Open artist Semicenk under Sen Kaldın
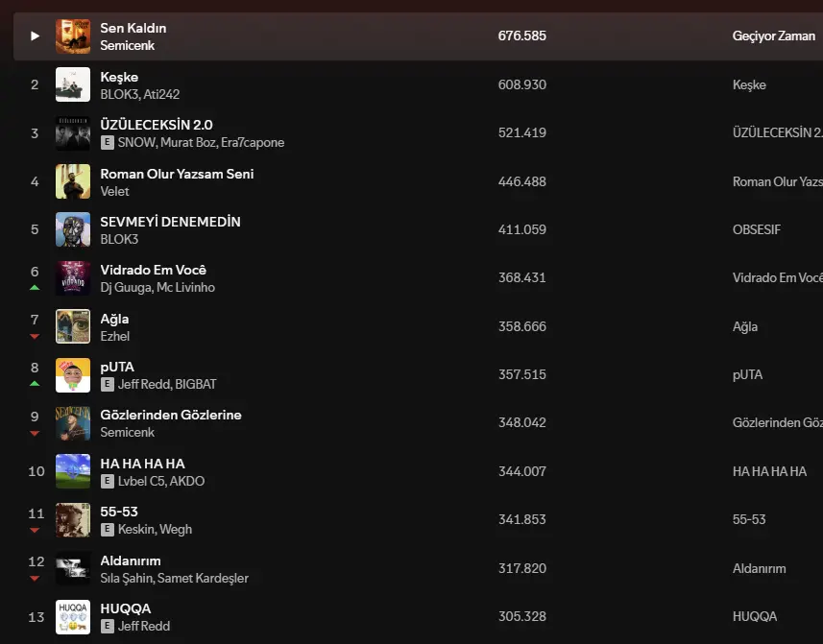 (x=128, y=46)
